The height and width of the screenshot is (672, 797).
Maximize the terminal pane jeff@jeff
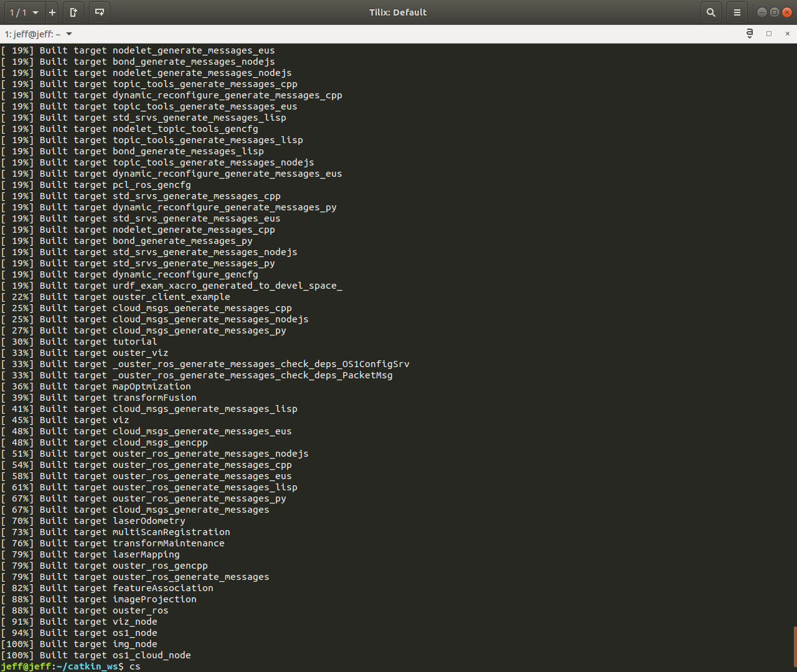769,34
